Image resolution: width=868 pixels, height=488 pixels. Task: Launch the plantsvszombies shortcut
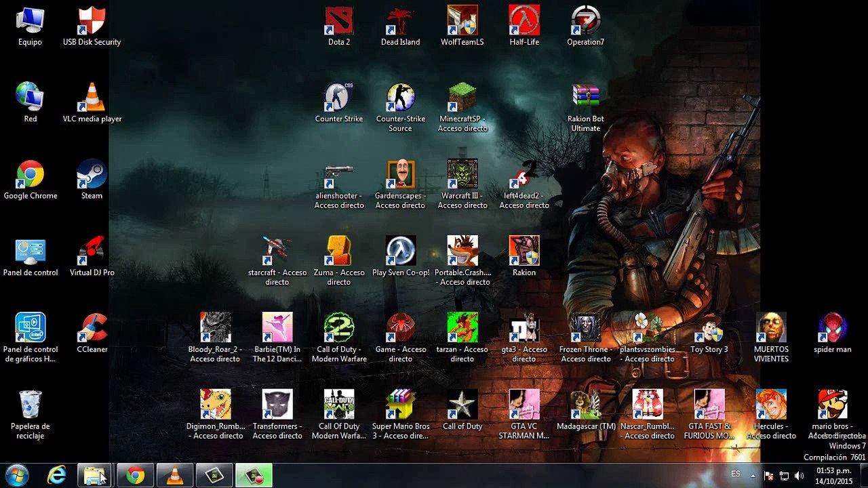coord(648,338)
